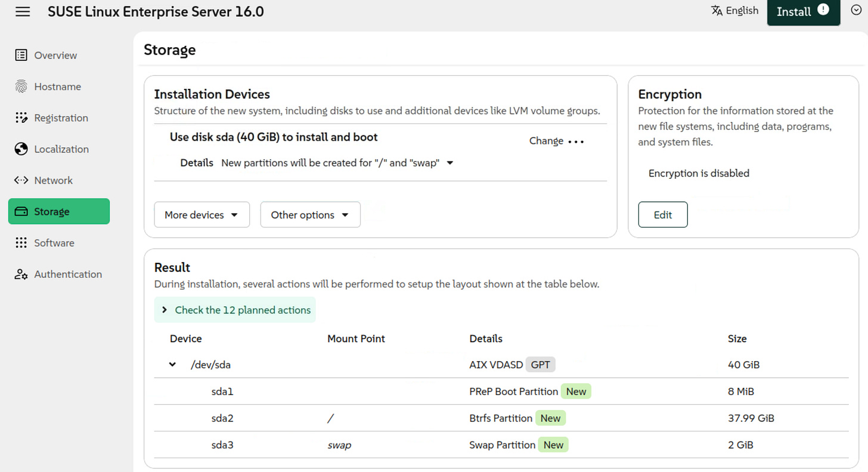The image size is (868, 472).
Task: Go to the Hostname section
Action: (x=58, y=86)
